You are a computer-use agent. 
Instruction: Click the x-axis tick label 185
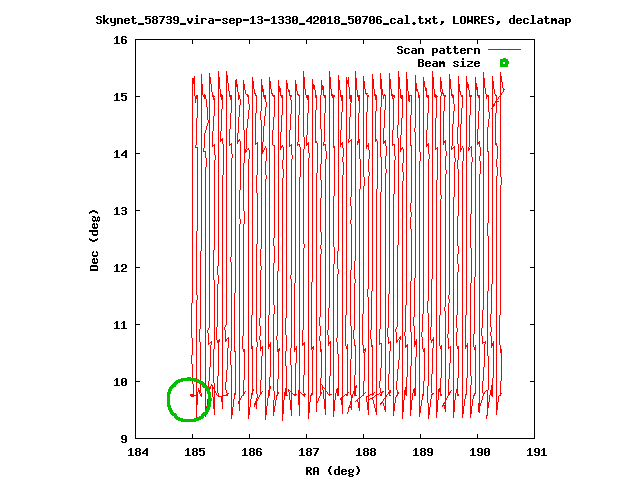point(195,452)
